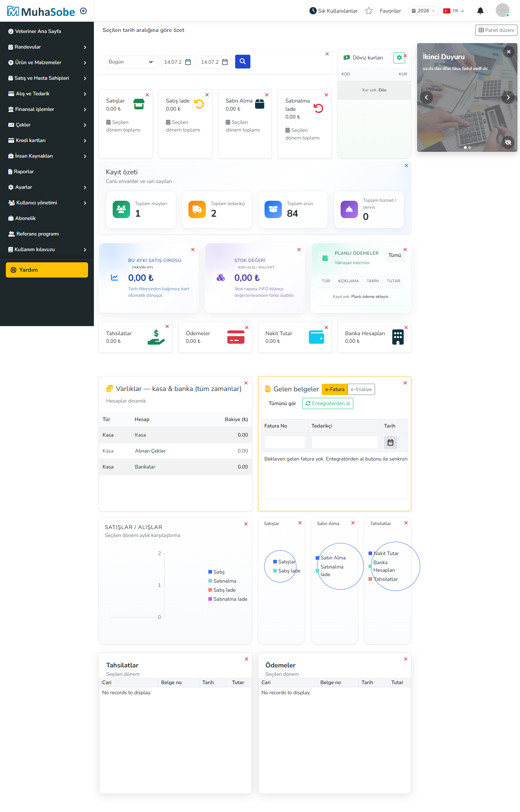Screen dimensions: 520x812
Task: Open the 2026 year dropdown
Action: coord(423,11)
